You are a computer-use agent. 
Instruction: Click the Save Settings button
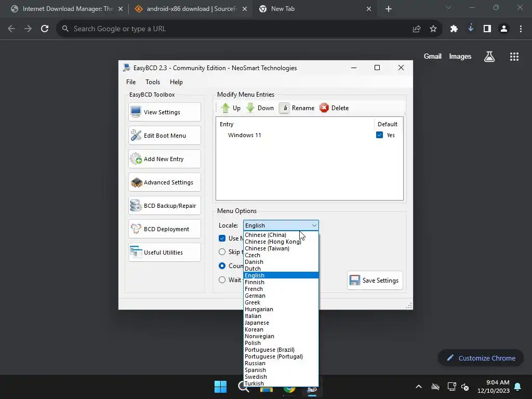tap(375, 280)
